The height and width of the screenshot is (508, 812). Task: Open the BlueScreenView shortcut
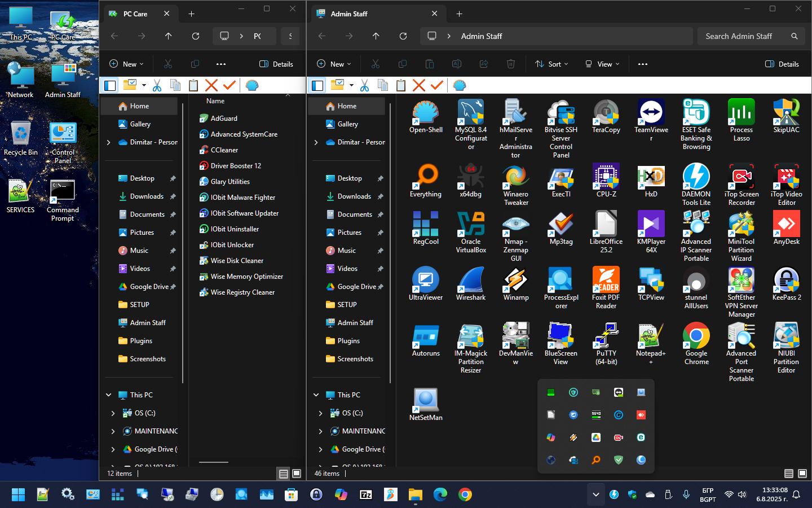(x=561, y=344)
